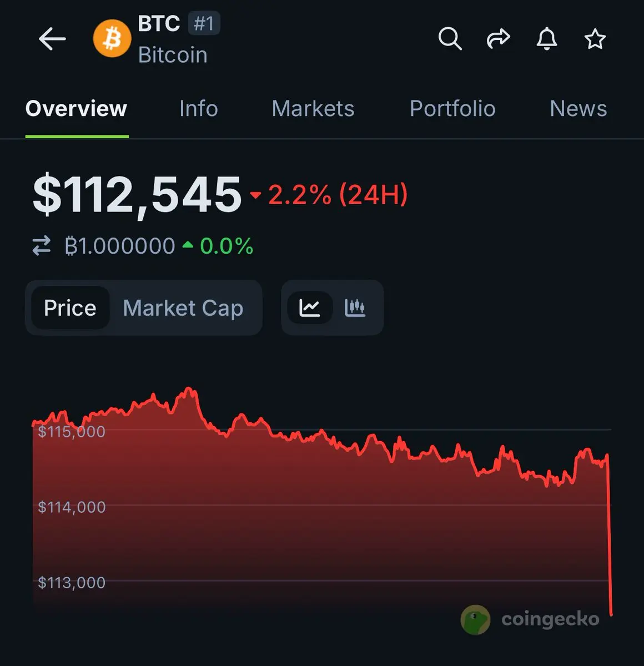Image resolution: width=644 pixels, height=666 pixels.
Task: Tap the ฿1.000000 conversion value
Action: tap(120, 246)
